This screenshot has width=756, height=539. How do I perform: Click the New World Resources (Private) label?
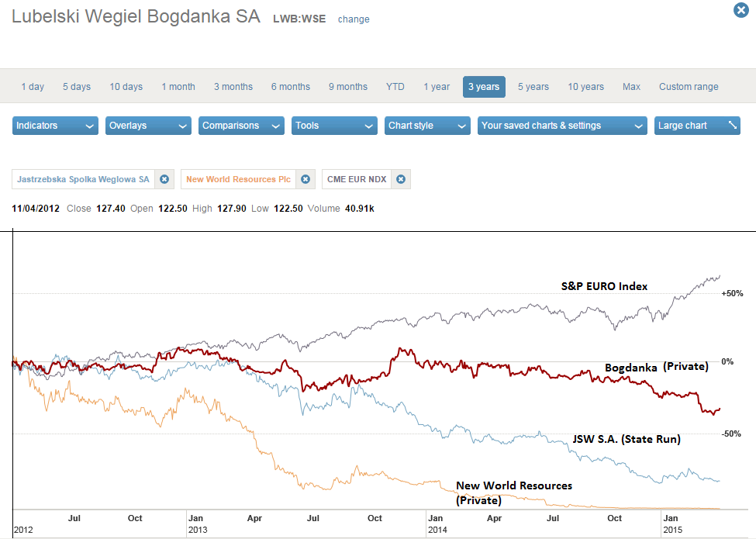[514, 492]
